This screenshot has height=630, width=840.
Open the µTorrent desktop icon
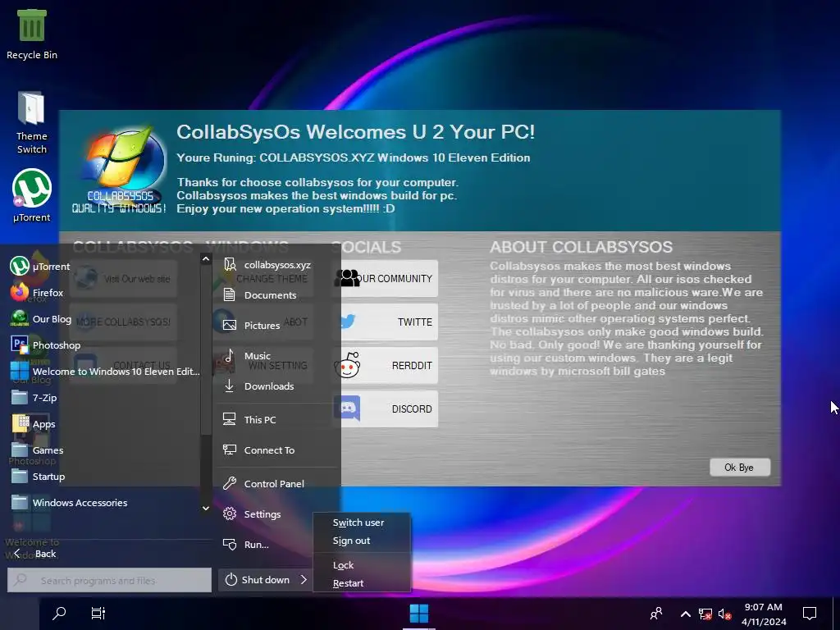pyautogui.click(x=32, y=195)
